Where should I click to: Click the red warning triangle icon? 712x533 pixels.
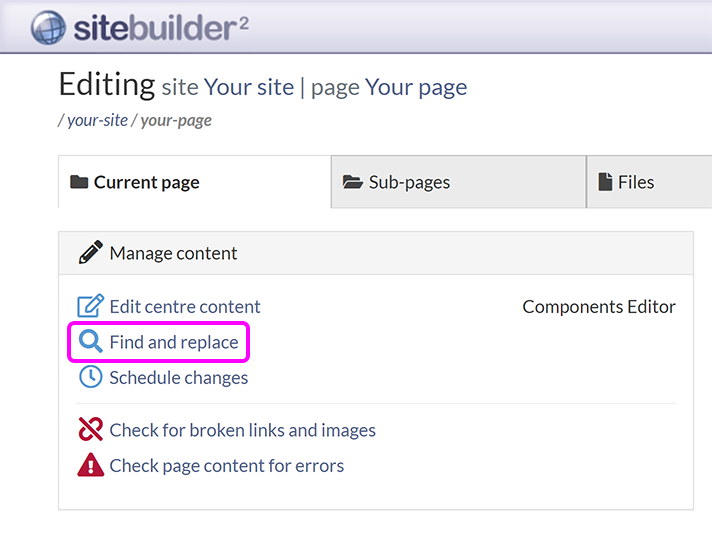point(90,465)
